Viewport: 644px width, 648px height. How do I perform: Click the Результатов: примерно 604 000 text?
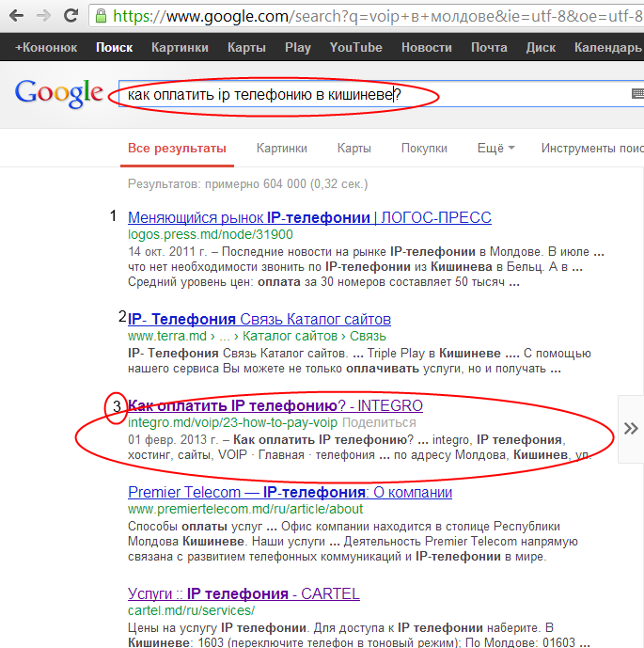(247, 184)
